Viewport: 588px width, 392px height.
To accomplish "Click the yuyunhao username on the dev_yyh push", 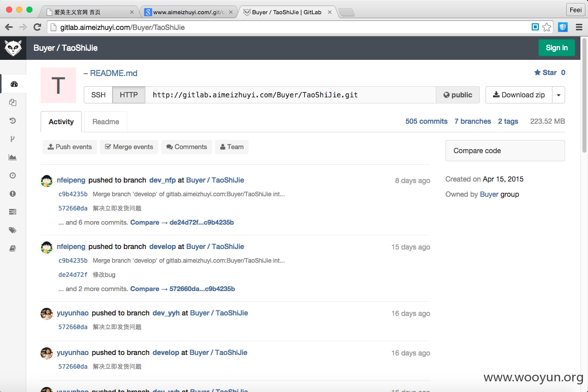I will [73, 313].
